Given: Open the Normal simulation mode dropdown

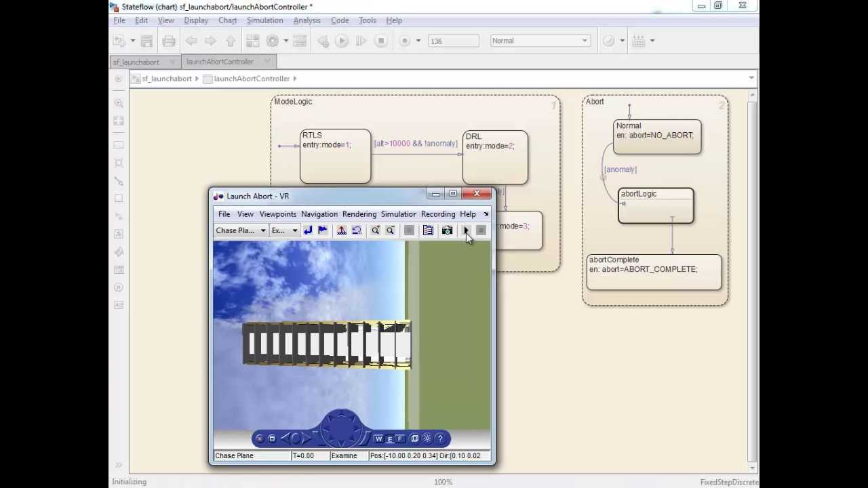Looking at the screenshot, I should [540, 41].
